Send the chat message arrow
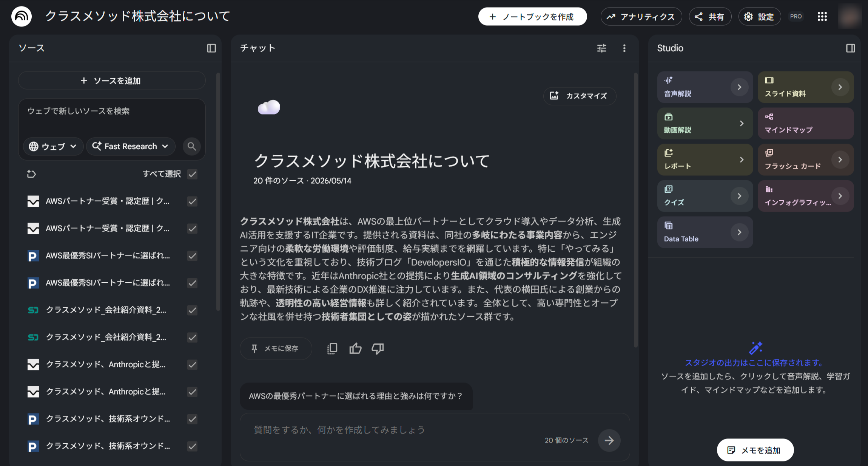 point(609,440)
